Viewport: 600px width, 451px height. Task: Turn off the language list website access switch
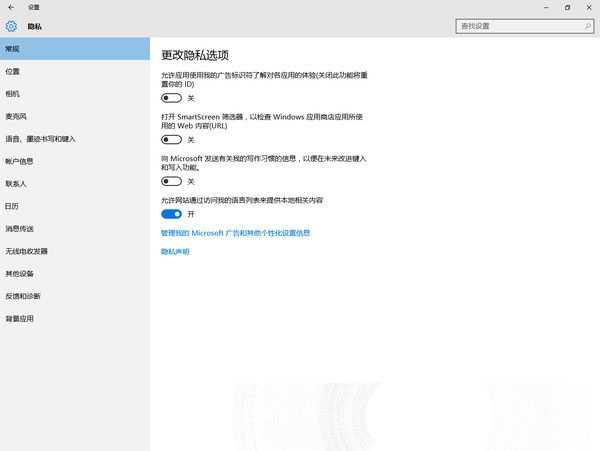point(171,214)
